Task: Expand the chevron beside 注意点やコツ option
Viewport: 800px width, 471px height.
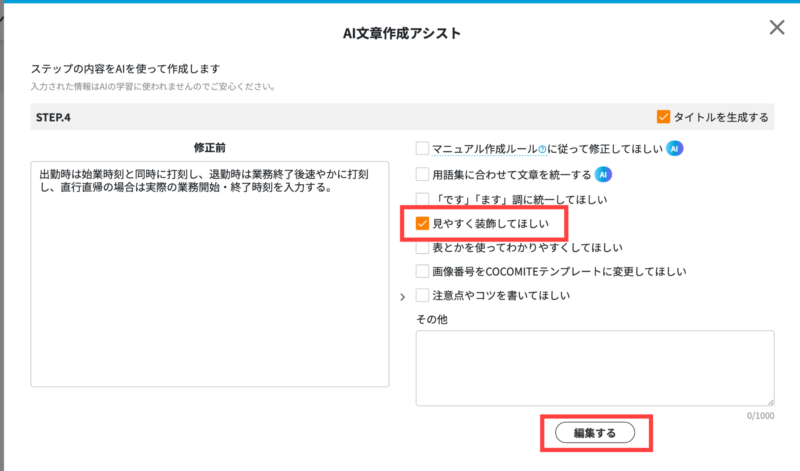Action: click(x=403, y=296)
